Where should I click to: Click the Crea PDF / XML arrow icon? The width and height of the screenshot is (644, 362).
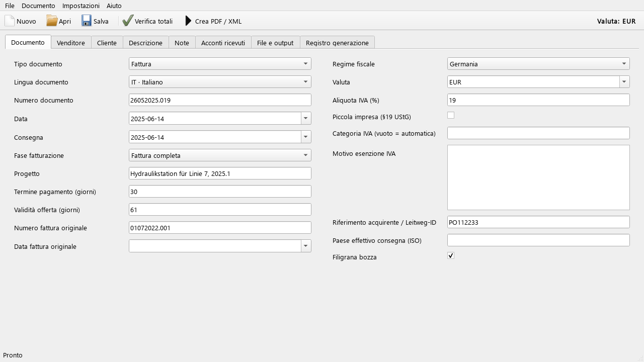pyautogui.click(x=188, y=21)
